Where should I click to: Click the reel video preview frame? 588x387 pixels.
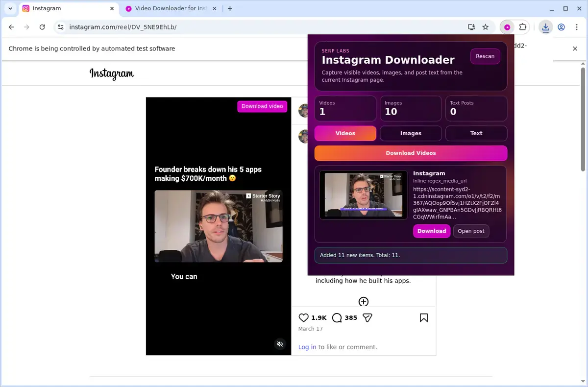219,226
